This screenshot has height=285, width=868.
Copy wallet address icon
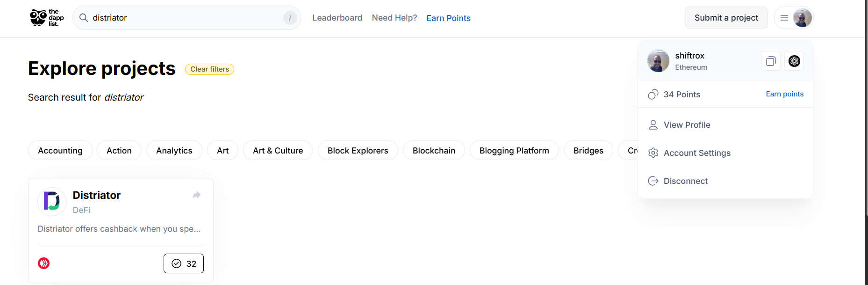click(771, 61)
